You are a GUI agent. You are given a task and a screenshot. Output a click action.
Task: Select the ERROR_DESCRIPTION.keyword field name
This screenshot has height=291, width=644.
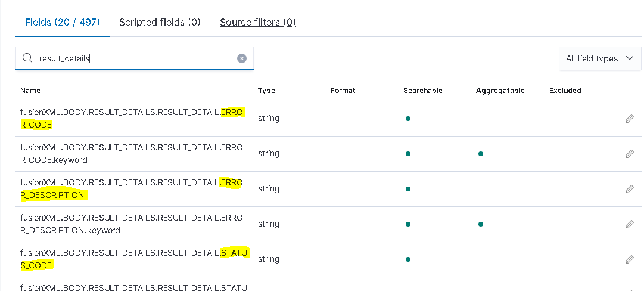click(131, 224)
